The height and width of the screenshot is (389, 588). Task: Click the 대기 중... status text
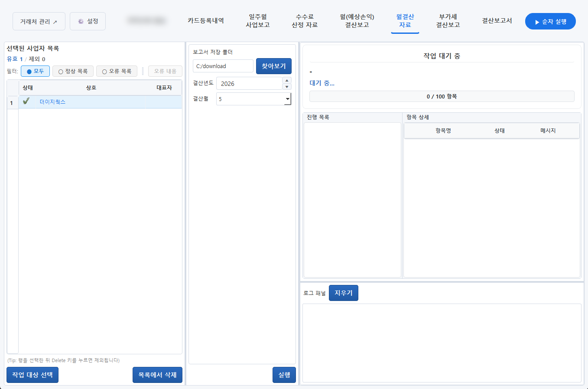(x=322, y=83)
